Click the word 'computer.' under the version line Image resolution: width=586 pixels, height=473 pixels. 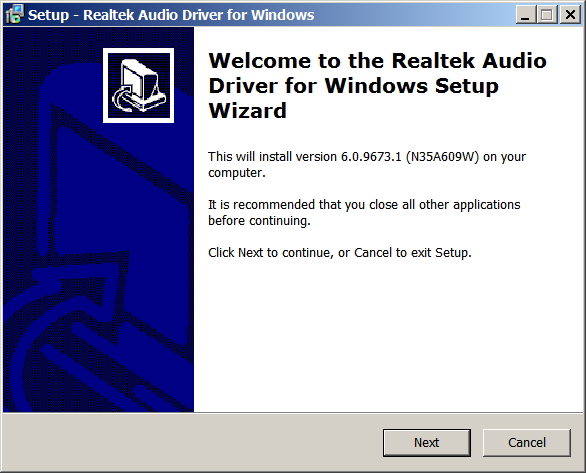(237, 173)
